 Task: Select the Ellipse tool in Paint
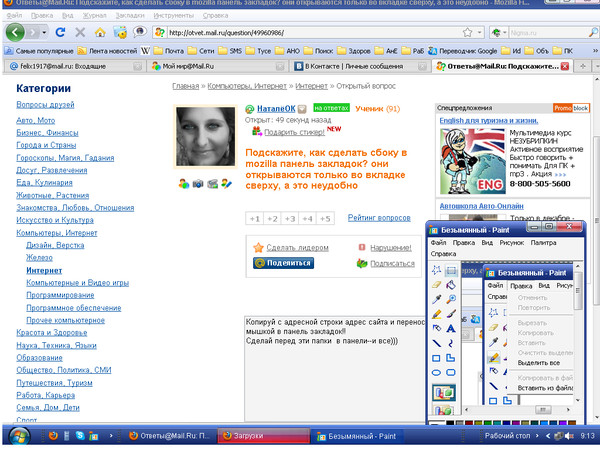tap(437, 372)
